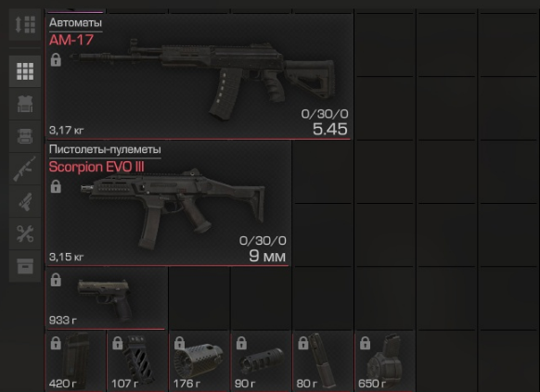This screenshot has height=392, width=540.
Task: Filter by pistol icon
Action: pyautogui.click(x=25, y=201)
